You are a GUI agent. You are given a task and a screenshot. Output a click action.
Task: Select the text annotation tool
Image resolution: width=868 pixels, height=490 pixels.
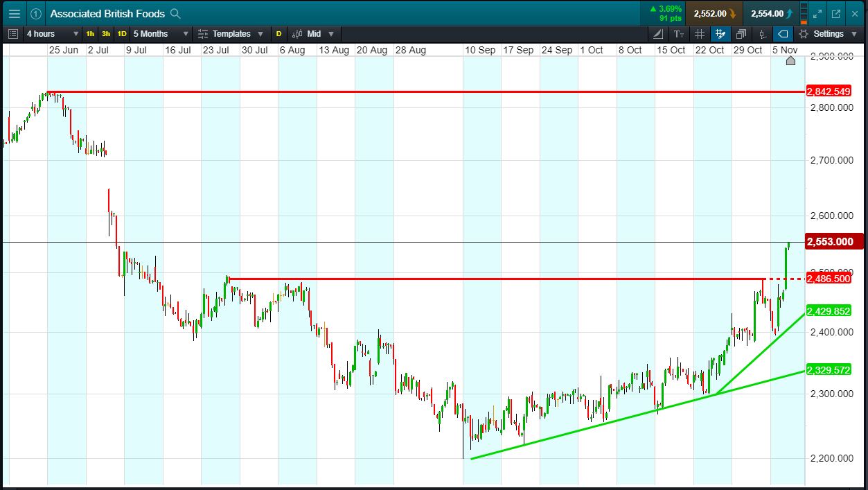pos(679,33)
